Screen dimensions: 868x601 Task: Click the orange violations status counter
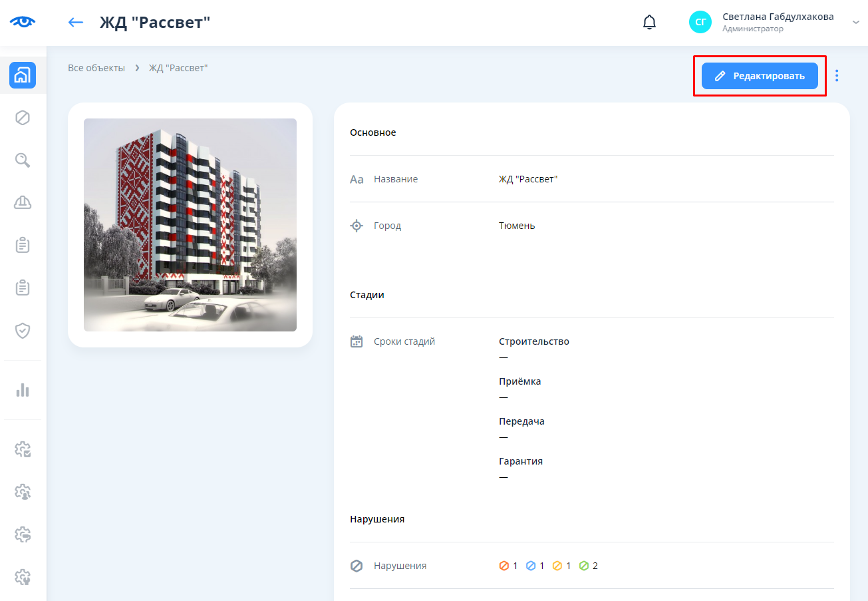(508, 566)
